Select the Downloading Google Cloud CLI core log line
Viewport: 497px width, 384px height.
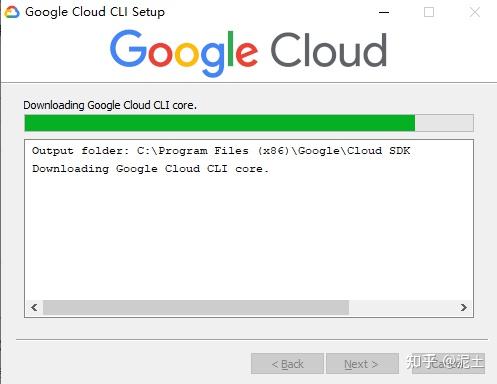150,169
